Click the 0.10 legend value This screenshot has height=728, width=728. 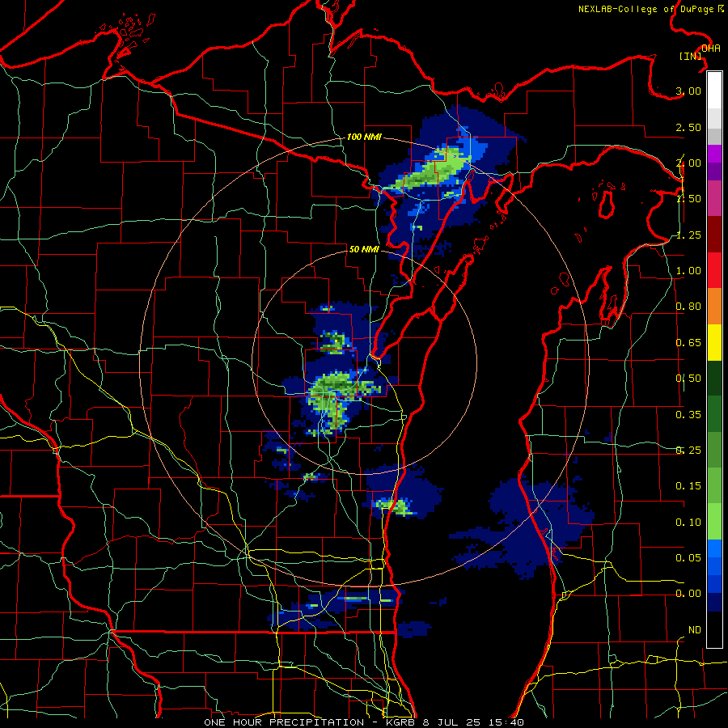[x=688, y=523]
